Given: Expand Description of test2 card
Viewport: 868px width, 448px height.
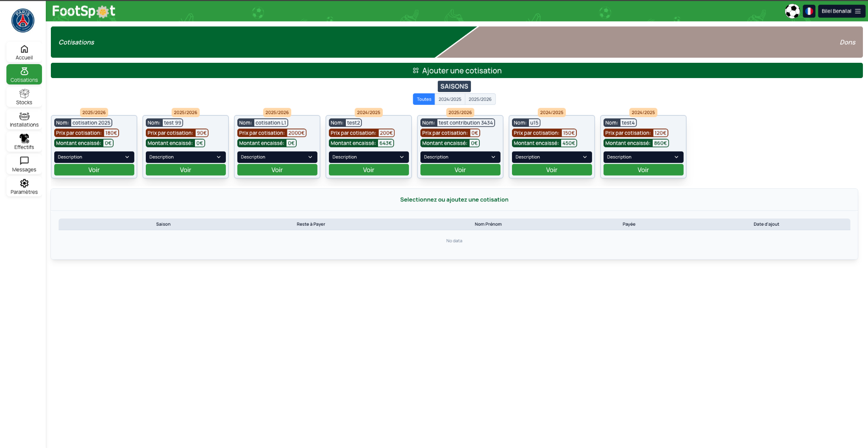Looking at the screenshot, I should tap(369, 157).
